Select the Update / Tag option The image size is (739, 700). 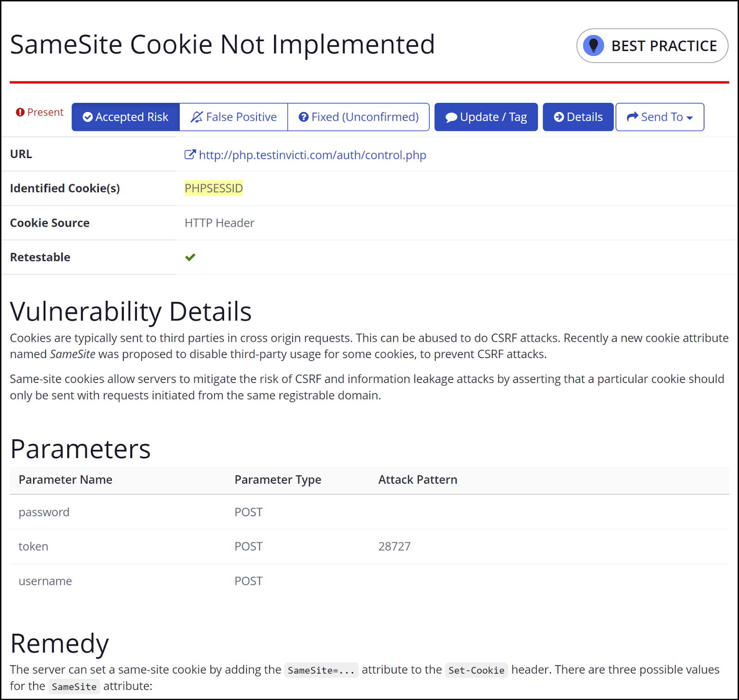point(486,117)
